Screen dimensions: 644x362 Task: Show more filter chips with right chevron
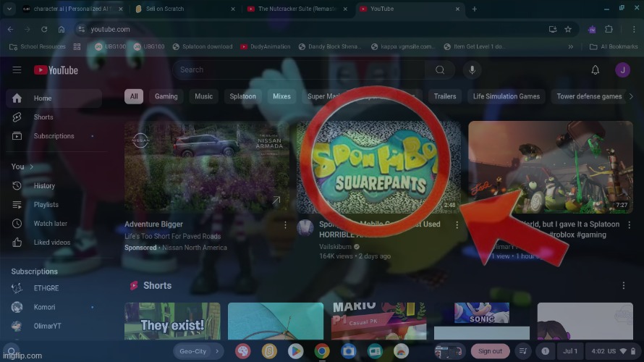631,96
